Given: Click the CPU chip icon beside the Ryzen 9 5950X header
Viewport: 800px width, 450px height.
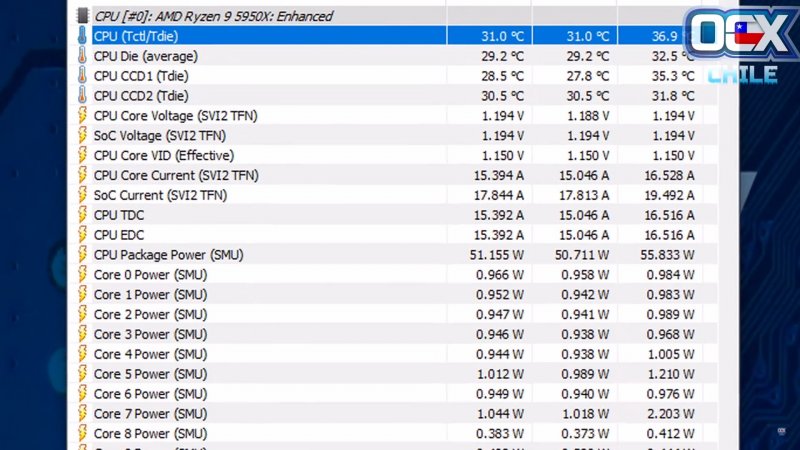Looking at the screenshot, I should tap(82, 16).
